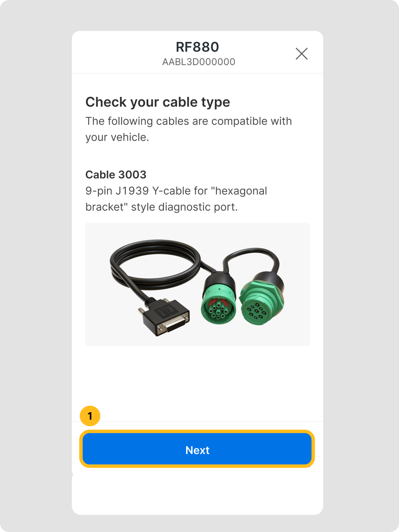Select the RF880 device title

coord(197,47)
